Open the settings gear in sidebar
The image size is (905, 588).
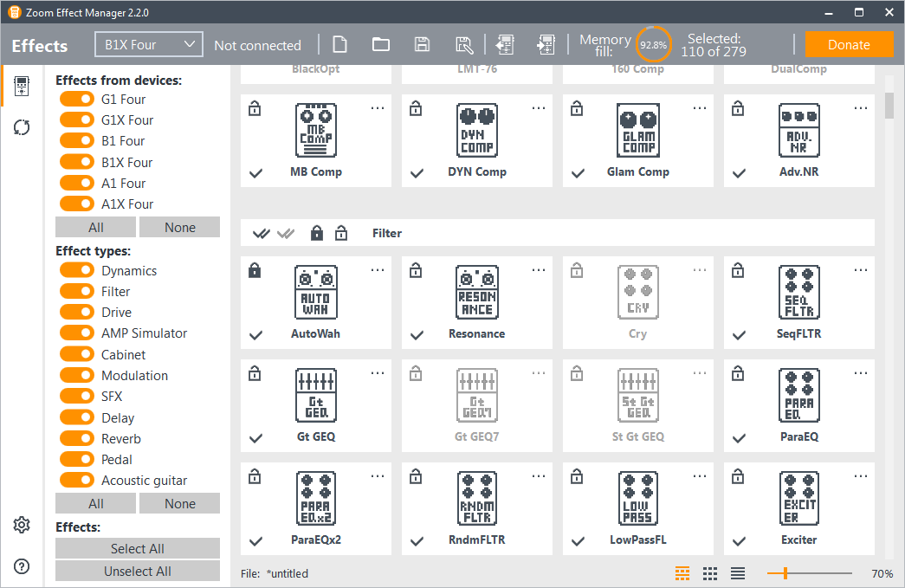click(21, 525)
